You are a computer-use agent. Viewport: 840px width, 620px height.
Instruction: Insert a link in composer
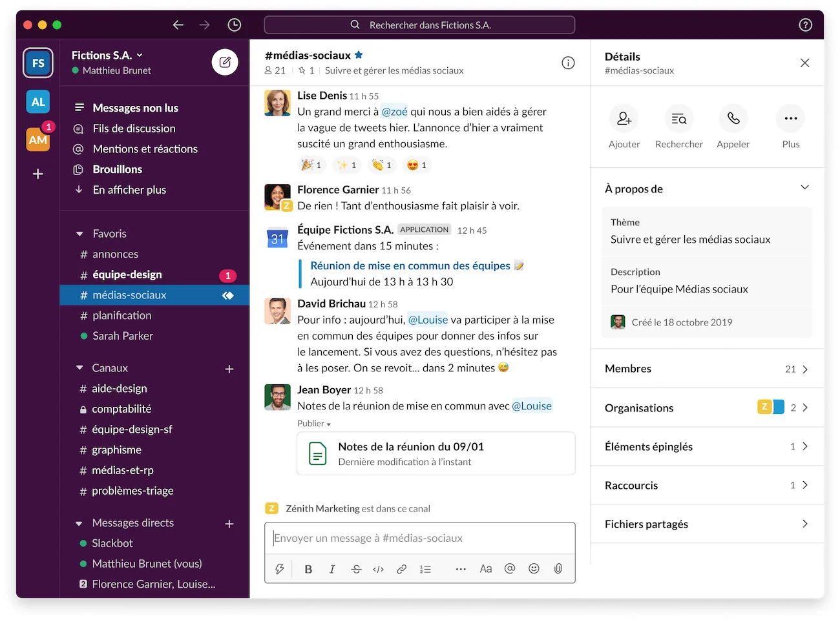(x=402, y=569)
